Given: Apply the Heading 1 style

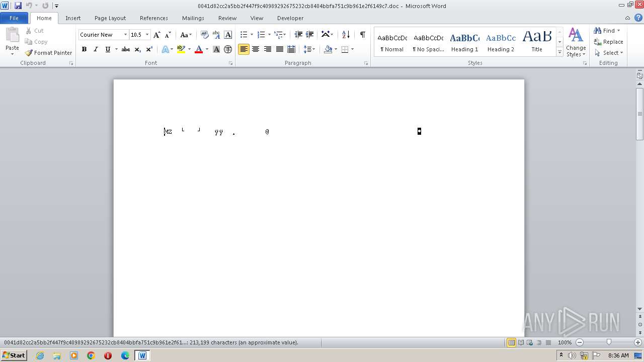Looking at the screenshot, I should pos(464,42).
